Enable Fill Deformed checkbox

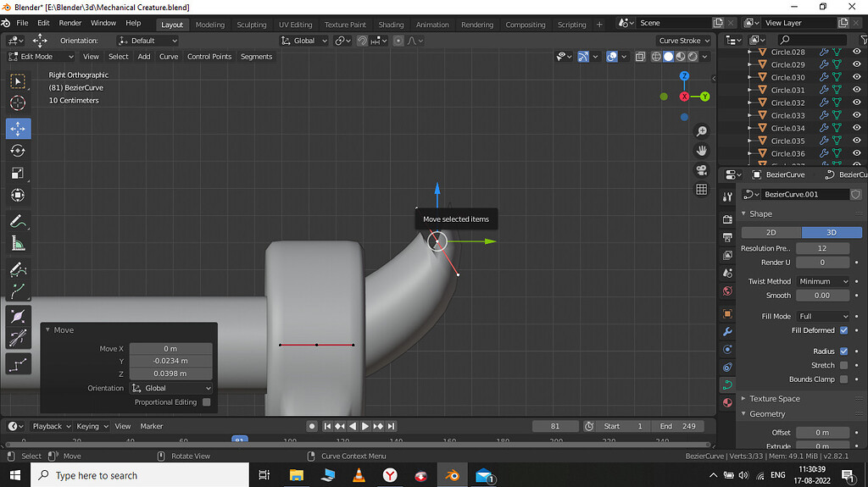coord(843,330)
